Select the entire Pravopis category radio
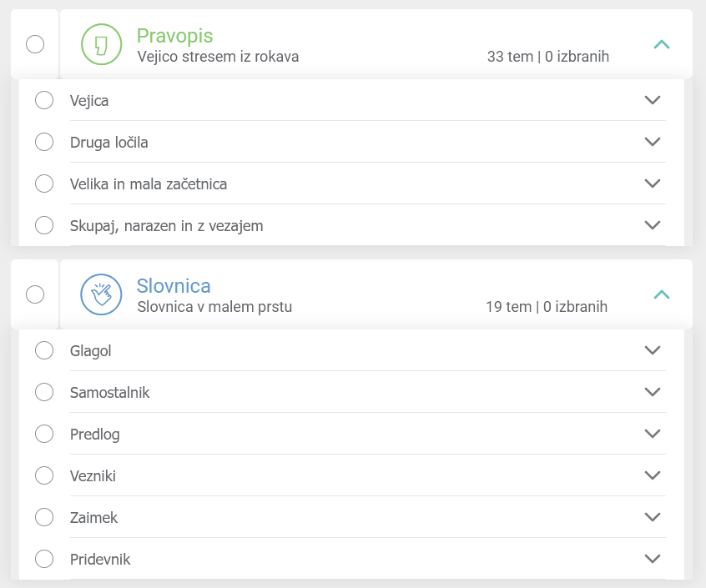706x588 pixels. [x=35, y=44]
